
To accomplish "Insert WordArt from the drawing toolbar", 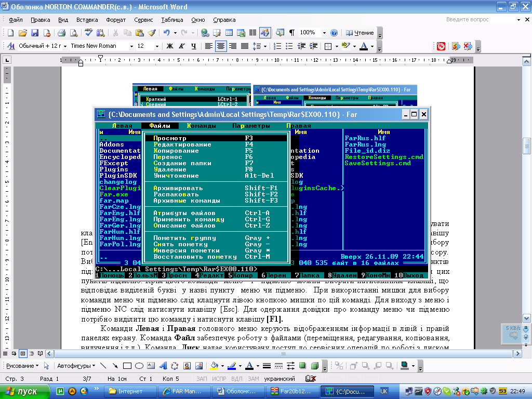I will (163, 366).
